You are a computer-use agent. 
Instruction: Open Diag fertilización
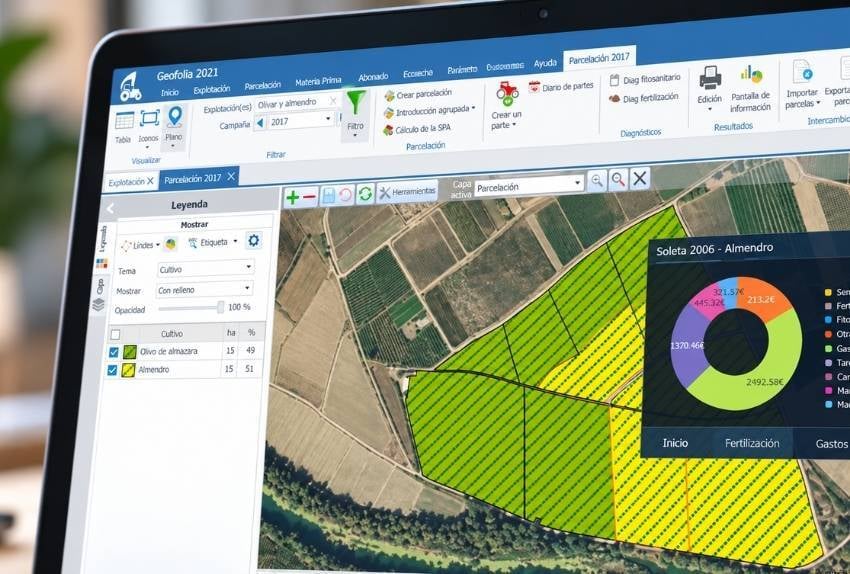coord(643,98)
